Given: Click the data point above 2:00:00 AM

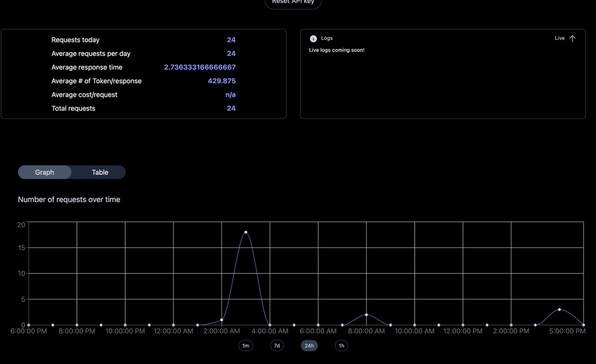Looking at the screenshot, I should [x=222, y=320].
